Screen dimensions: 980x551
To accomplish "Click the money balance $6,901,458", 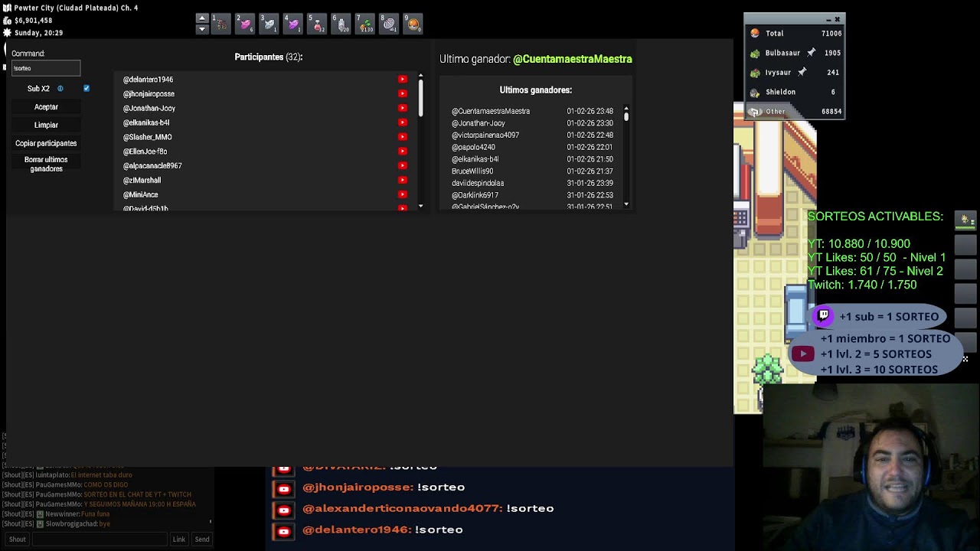I will click(33, 21).
